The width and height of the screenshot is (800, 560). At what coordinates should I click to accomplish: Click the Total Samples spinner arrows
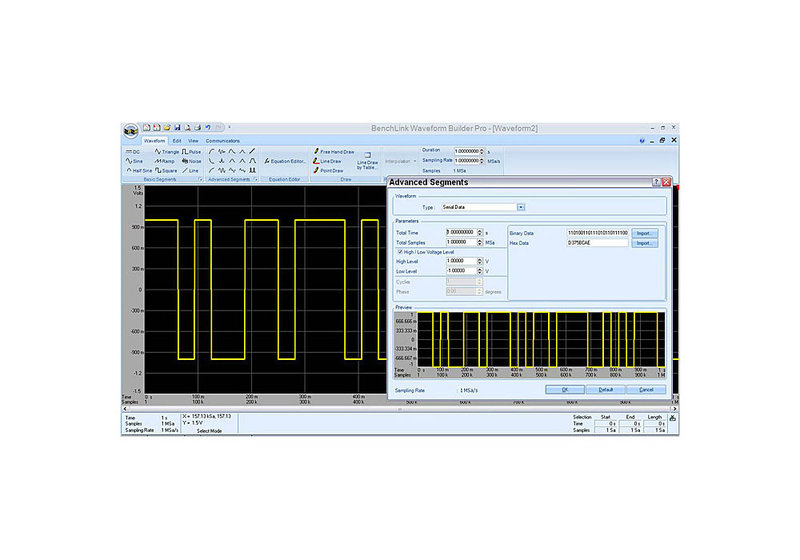pos(480,242)
